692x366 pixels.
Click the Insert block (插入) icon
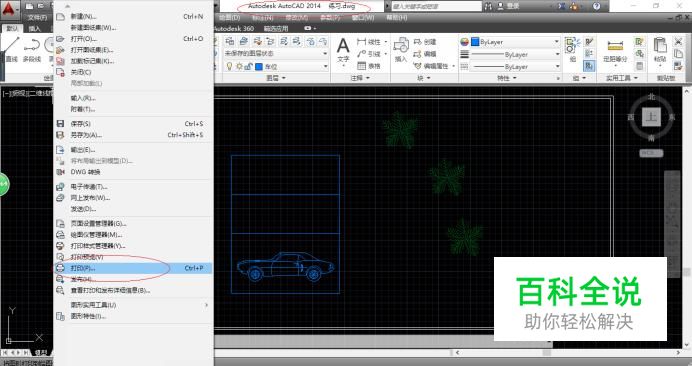401,50
